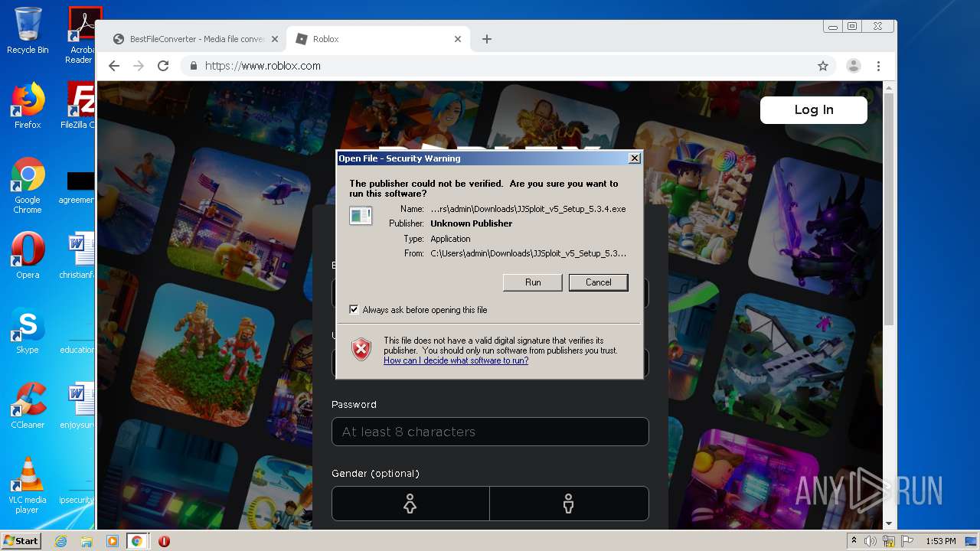
Task: Open the agreement file on the desktop
Action: pos(77,188)
